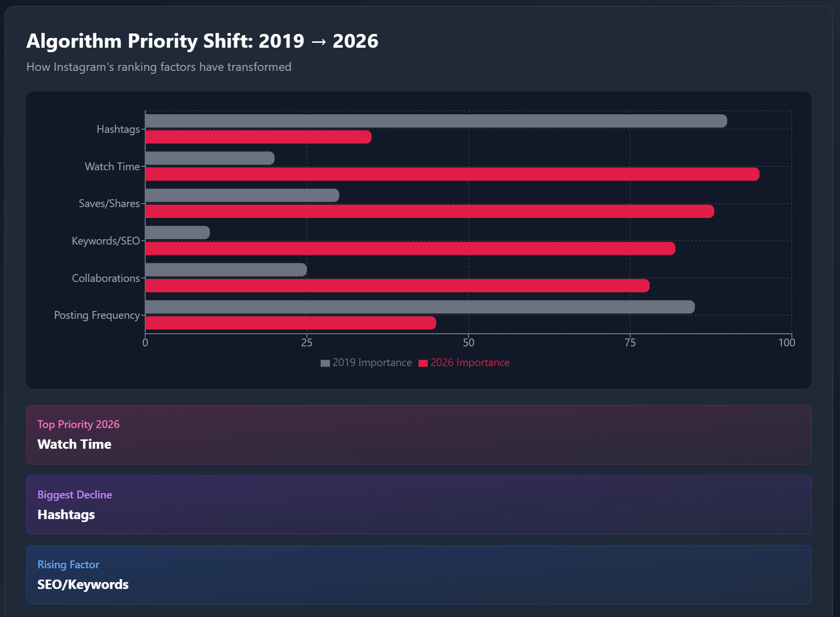Select the gray 2019 Keywords/SEO bar
This screenshot has height=617, width=840.
(x=178, y=233)
